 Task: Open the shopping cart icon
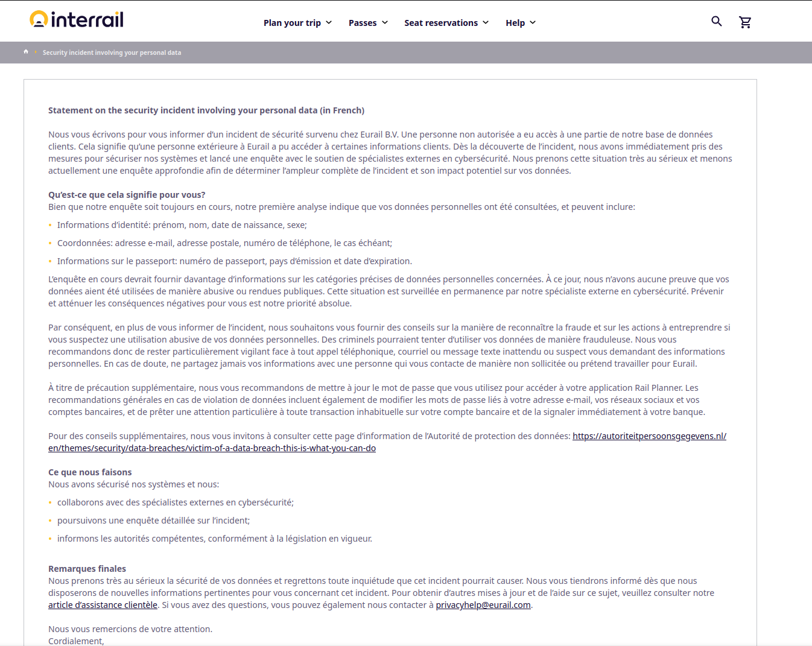pyautogui.click(x=745, y=22)
